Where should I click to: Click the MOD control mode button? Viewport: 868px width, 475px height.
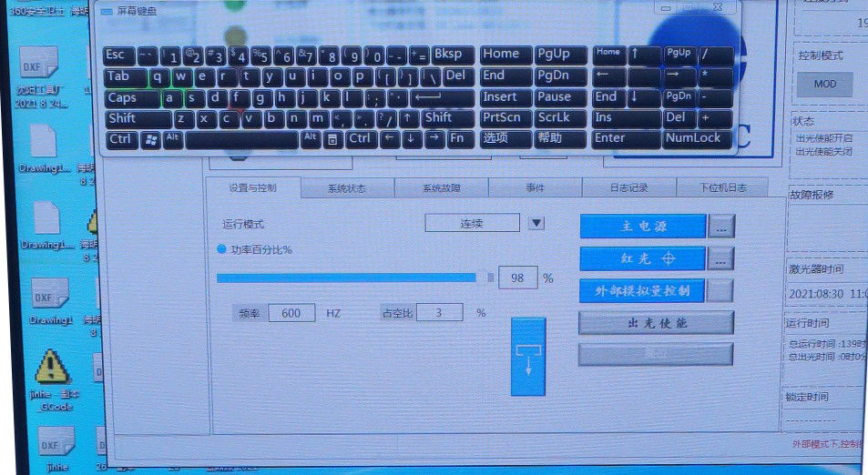824,85
